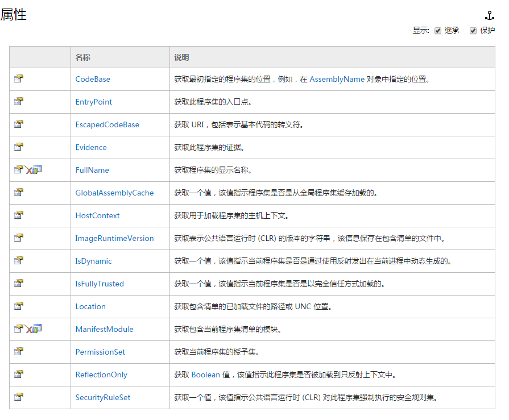The width and height of the screenshot is (509, 420).
Task: Click the IsDynamic description about 反射发出
Action: (313, 261)
